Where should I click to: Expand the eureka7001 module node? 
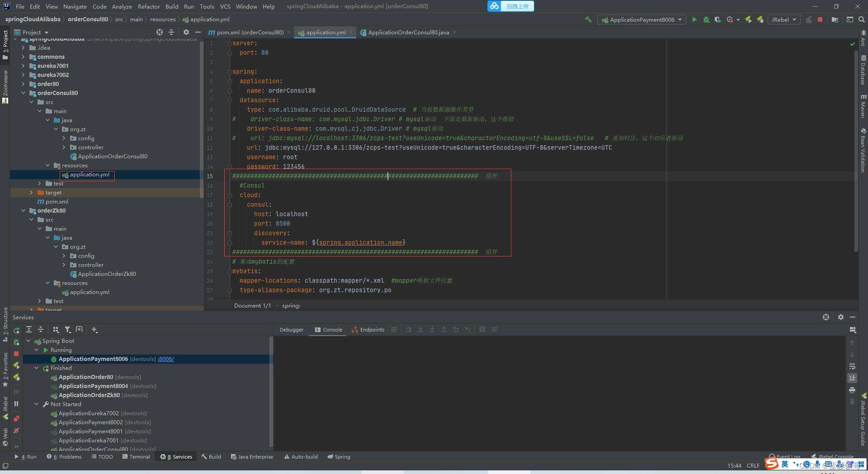click(23, 66)
